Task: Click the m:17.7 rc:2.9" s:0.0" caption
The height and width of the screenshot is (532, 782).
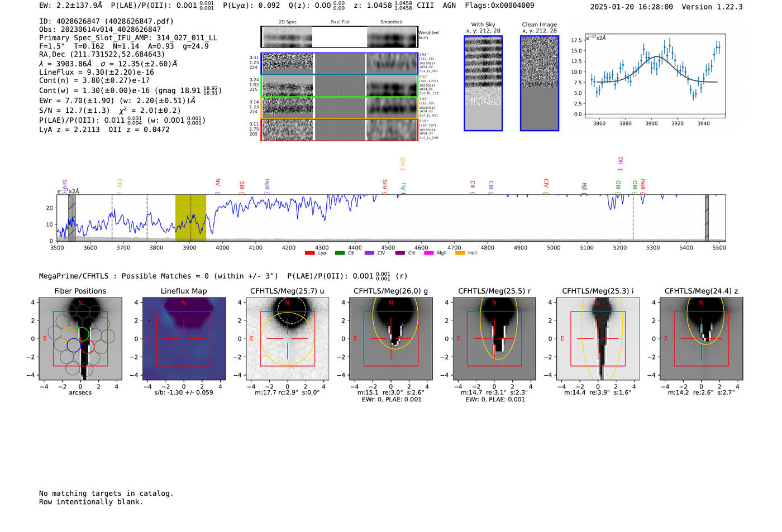Action: tap(287, 392)
